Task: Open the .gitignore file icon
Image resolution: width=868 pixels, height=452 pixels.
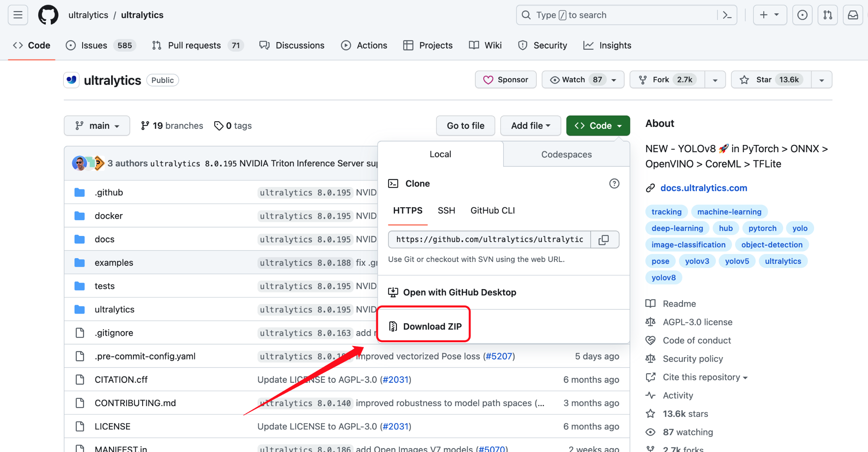Action: [79, 333]
